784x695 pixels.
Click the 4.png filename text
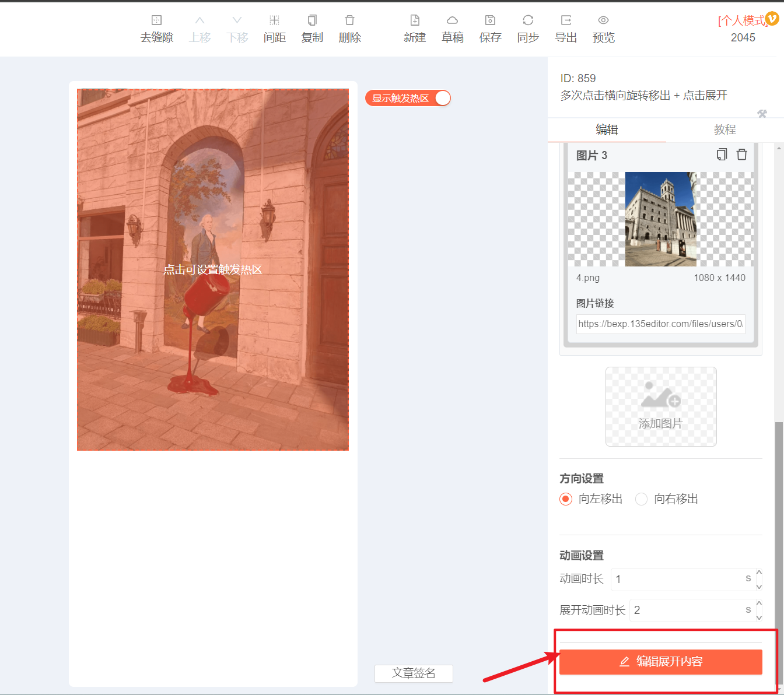[x=588, y=278]
